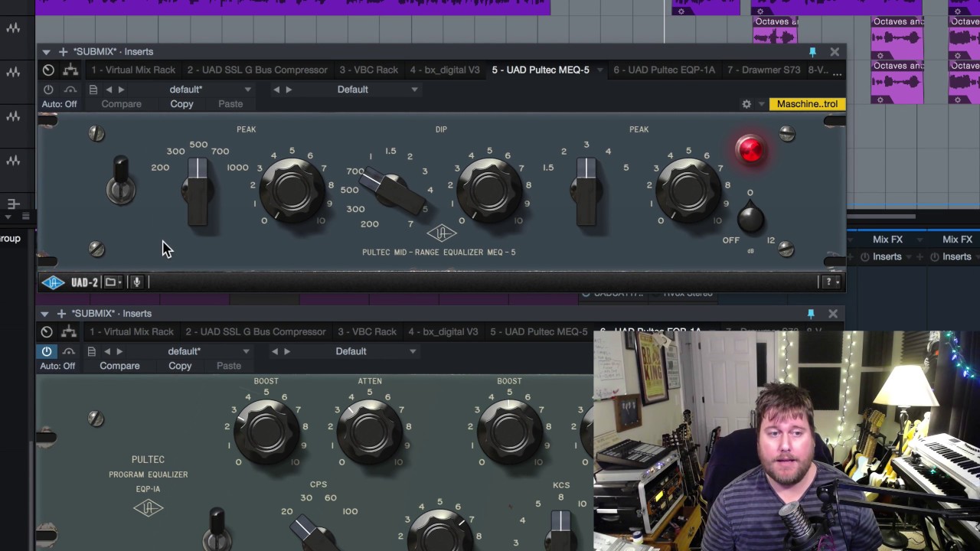Switch to the 1 - Virtual Mix Rack tab in the MEQ-5 window
980x551 pixels.
133,70
